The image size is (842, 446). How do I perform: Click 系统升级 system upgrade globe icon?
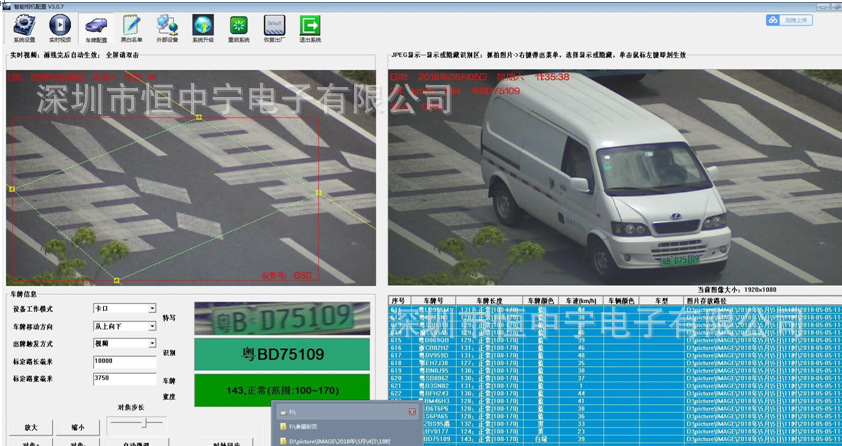tap(203, 28)
